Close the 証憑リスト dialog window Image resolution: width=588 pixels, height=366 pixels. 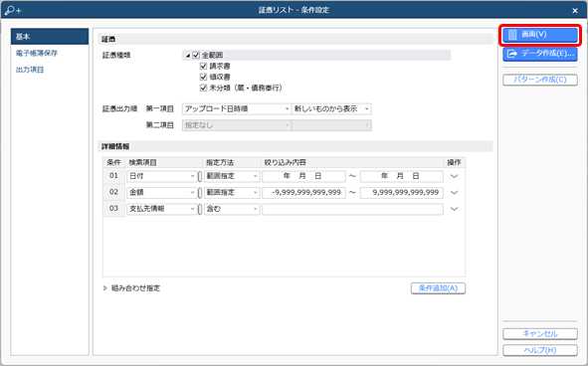click(x=575, y=11)
